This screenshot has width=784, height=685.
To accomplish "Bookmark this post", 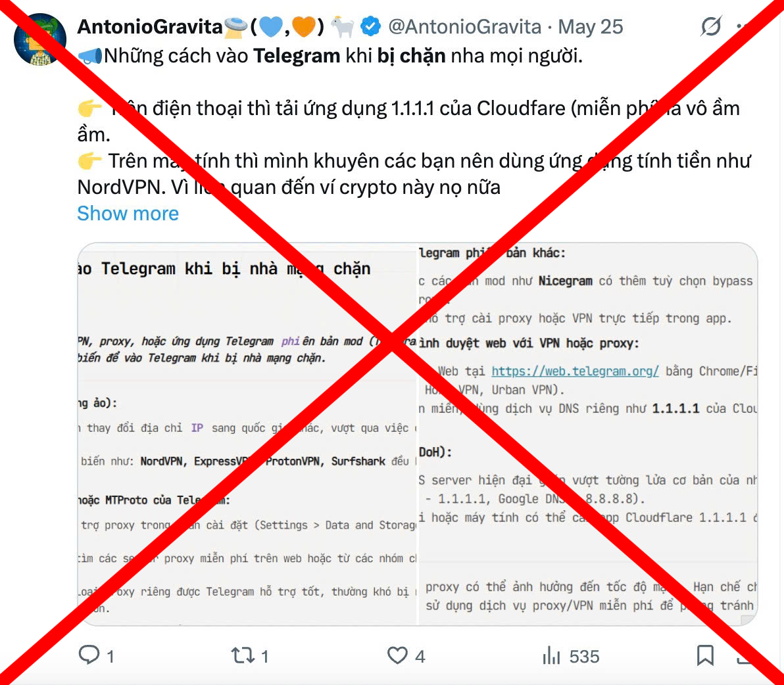I will pyautogui.click(x=706, y=655).
